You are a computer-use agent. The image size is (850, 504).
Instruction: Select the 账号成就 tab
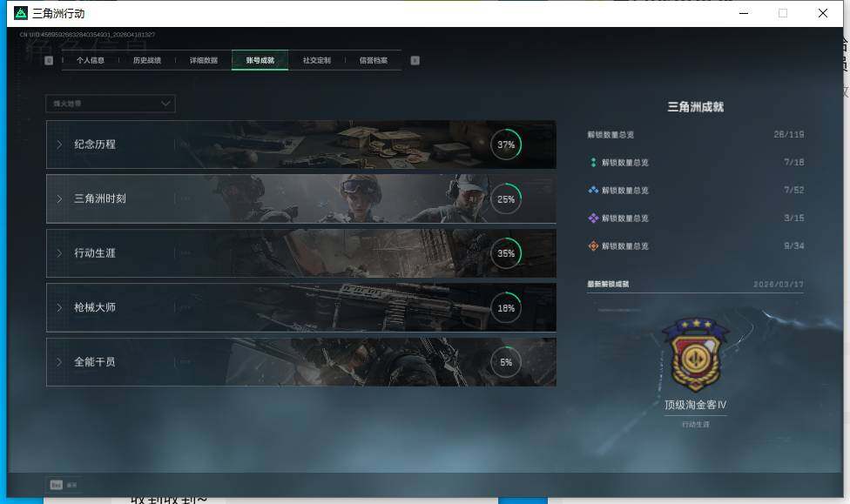(x=260, y=60)
